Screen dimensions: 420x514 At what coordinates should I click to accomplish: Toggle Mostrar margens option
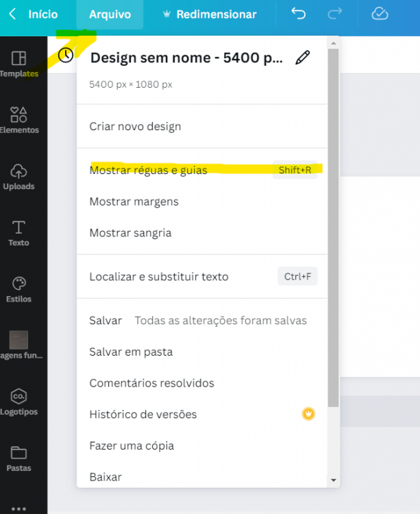pyautogui.click(x=134, y=201)
